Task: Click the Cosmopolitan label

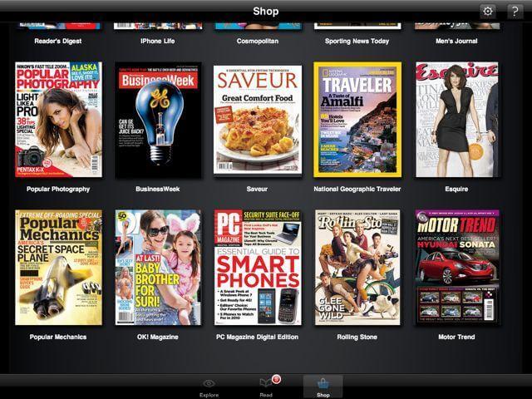Action: point(258,41)
